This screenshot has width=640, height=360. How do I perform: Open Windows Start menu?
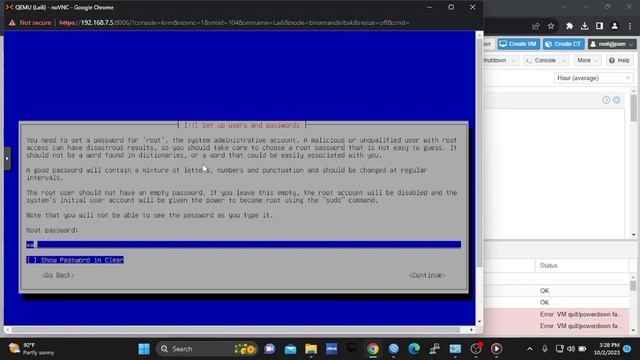pyautogui.click(x=144, y=349)
